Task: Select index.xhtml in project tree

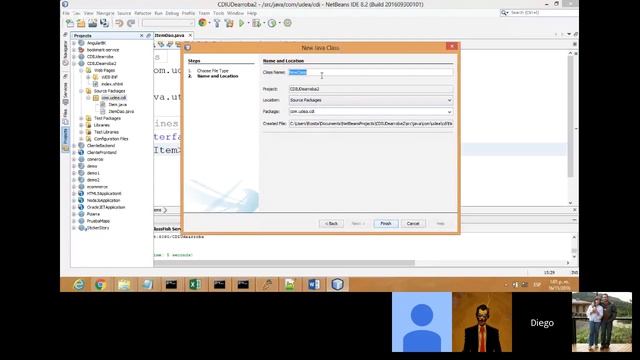Action: (112, 84)
